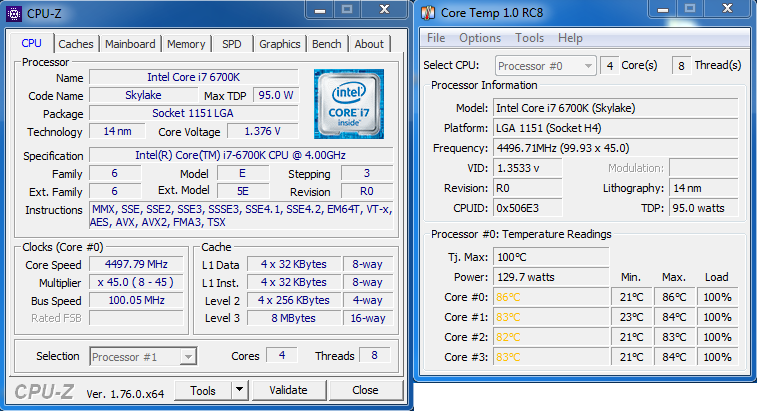This screenshot has height=411, width=757.
Task: Click the Core #1 minimum temperature 23°C
Action: click(631, 317)
